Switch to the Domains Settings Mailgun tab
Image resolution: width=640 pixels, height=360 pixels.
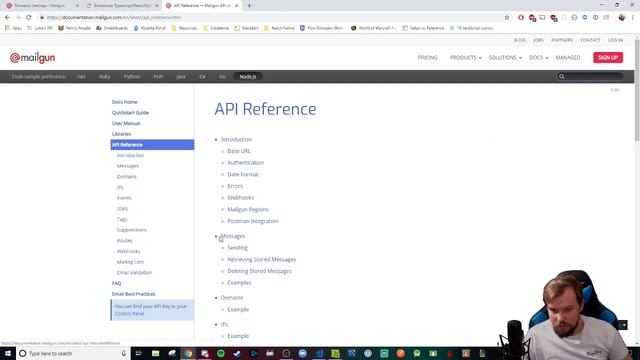click(41, 6)
